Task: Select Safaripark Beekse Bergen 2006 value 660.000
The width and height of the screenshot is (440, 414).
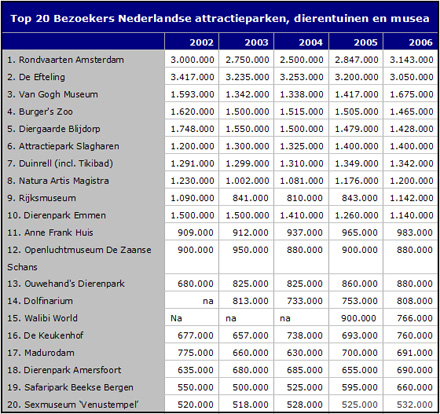Action: (415, 387)
